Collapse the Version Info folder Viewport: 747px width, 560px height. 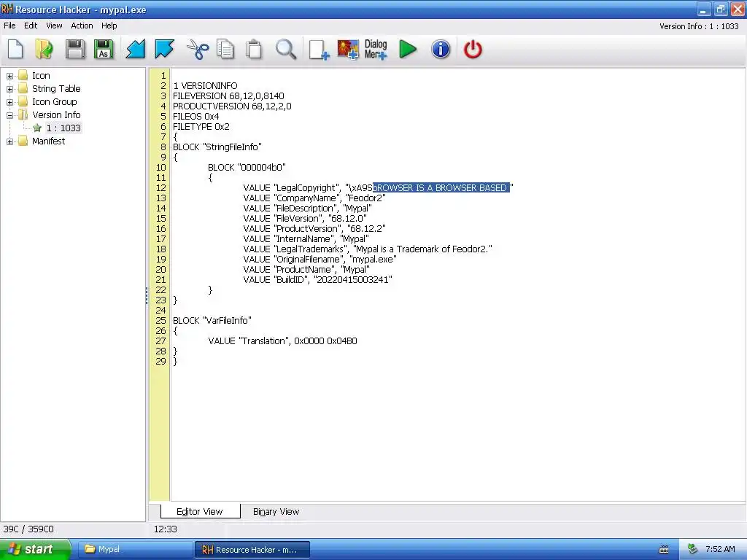(9, 115)
